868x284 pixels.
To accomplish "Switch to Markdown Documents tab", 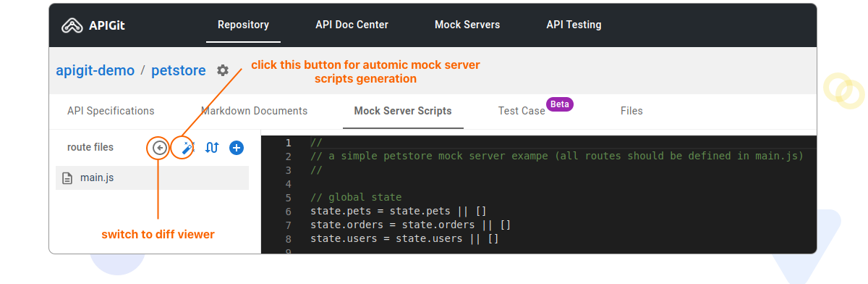I will click(x=255, y=111).
